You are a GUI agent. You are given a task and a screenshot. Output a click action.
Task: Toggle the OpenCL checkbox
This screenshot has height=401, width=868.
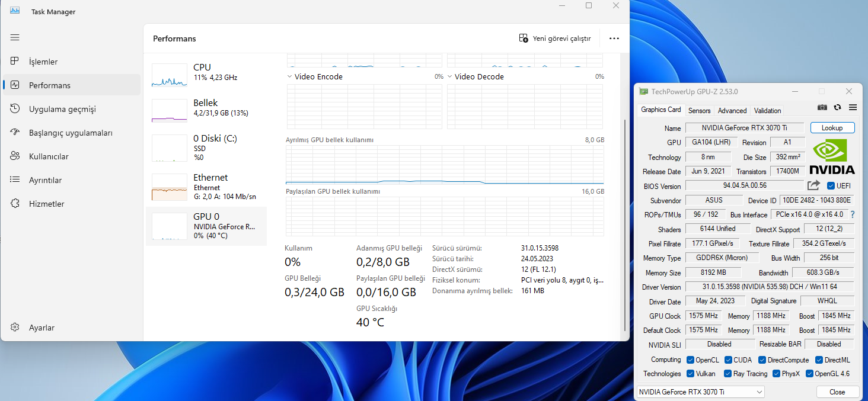coord(690,360)
